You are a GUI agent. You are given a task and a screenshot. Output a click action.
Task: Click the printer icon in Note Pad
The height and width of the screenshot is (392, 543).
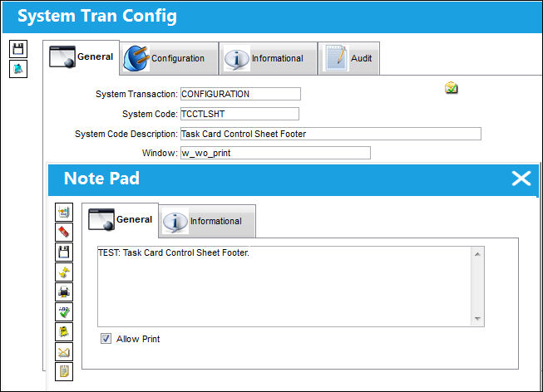pos(64,292)
